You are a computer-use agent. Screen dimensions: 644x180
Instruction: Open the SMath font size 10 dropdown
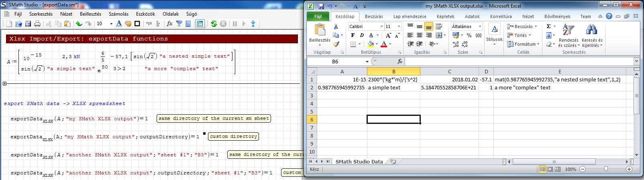point(111,24)
